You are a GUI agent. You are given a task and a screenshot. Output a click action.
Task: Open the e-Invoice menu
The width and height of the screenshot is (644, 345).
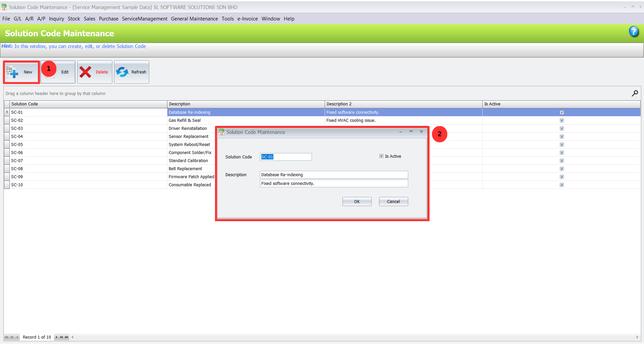[248, 19]
